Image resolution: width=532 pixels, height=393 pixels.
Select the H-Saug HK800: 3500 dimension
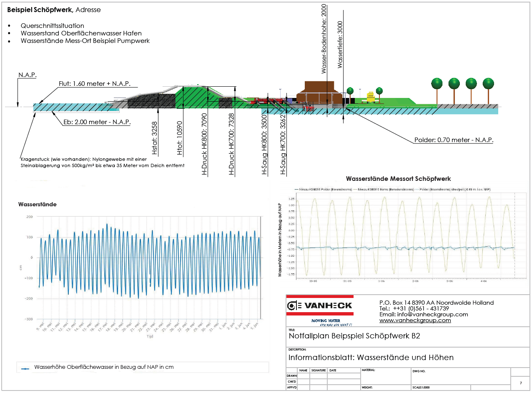tap(264, 144)
